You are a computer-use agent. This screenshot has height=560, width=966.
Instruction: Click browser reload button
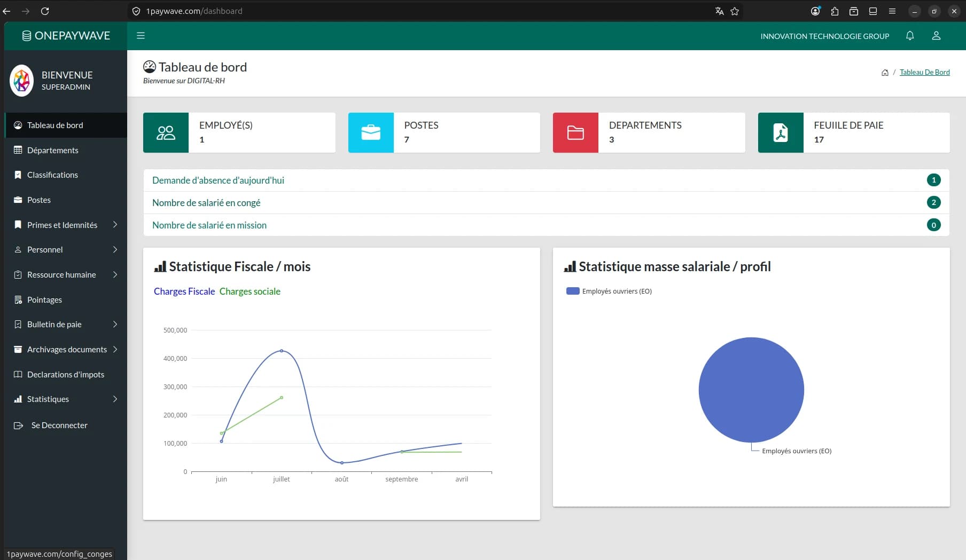(x=45, y=11)
